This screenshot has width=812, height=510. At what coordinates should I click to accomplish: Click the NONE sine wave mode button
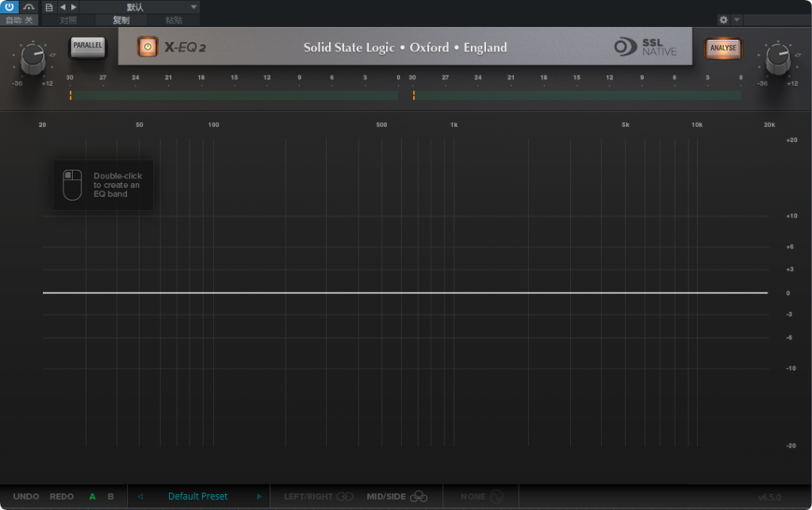[481, 497]
